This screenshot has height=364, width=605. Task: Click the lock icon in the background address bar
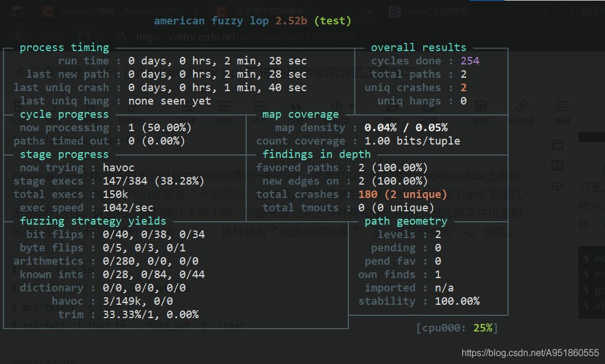pyautogui.click(x=120, y=37)
